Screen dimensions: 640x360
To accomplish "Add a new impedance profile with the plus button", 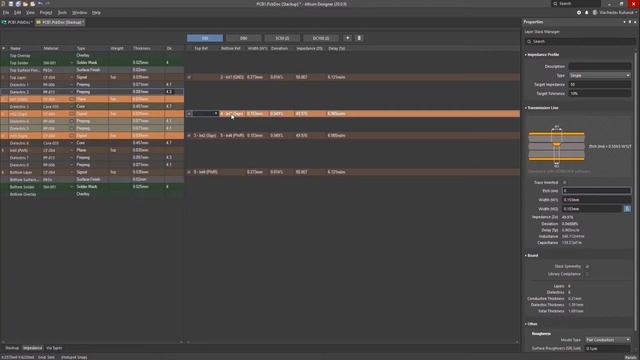I will [347, 38].
